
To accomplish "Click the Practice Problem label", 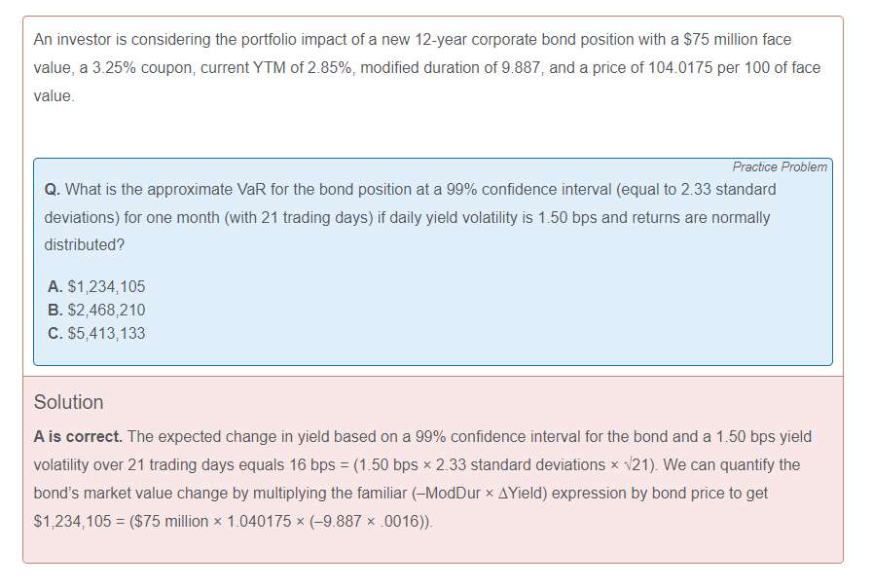I will click(x=780, y=167).
